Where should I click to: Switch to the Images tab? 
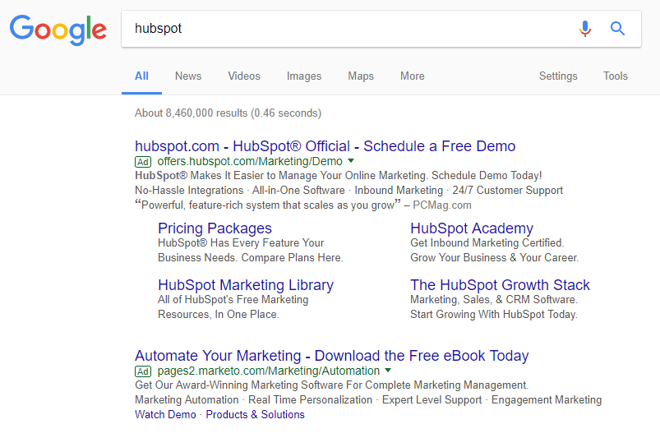pyautogui.click(x=304, y=76)
